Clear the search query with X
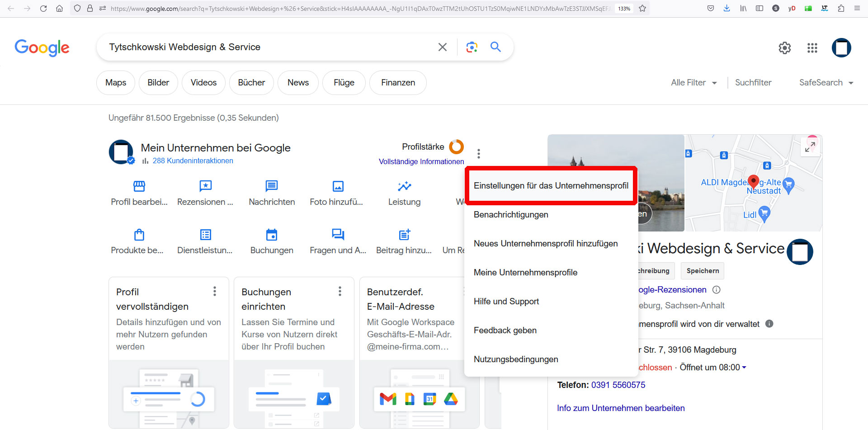Screen dimensions: 868x430 point(443,47)
